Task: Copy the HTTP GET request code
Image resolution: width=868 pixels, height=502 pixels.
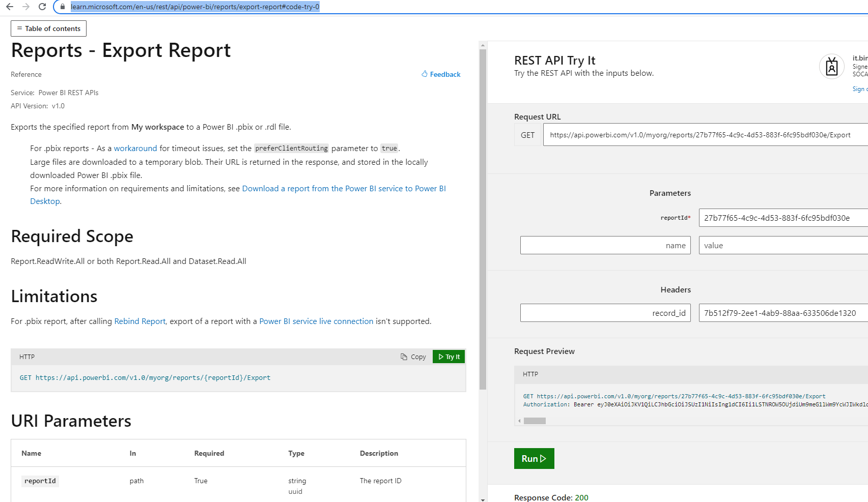Action: tap(413, 357)
